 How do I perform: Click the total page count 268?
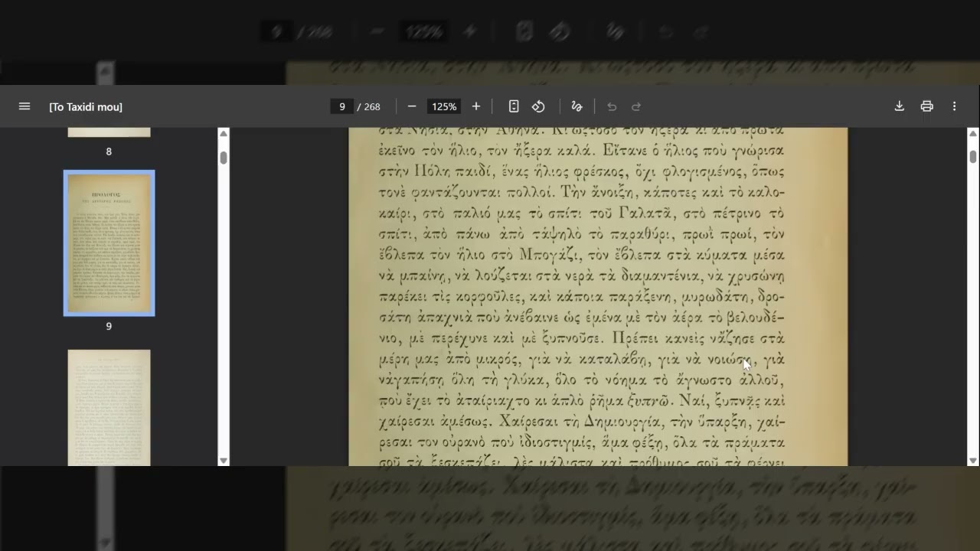[x=372, y=106]
